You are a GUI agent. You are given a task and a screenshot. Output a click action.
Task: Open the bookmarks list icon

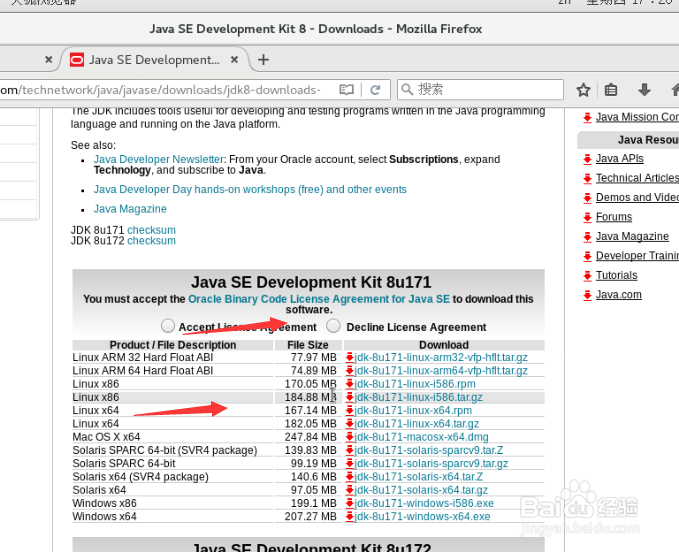(x=611, y=90)
